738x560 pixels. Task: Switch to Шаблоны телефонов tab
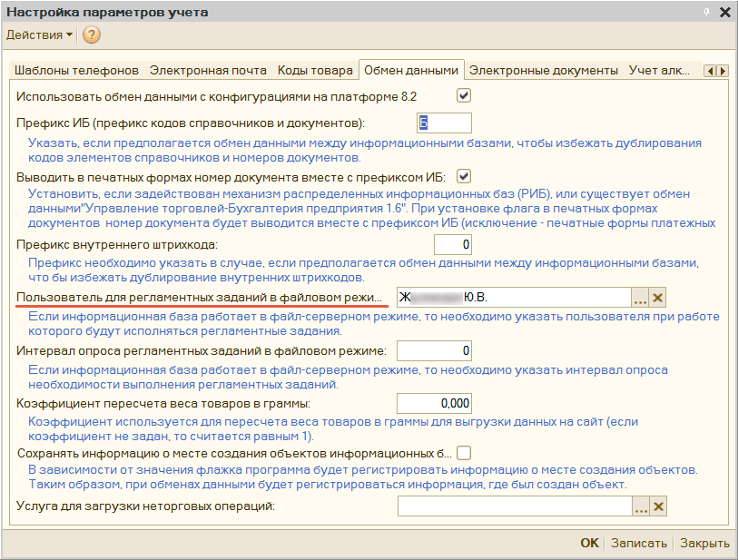point(75,70)
